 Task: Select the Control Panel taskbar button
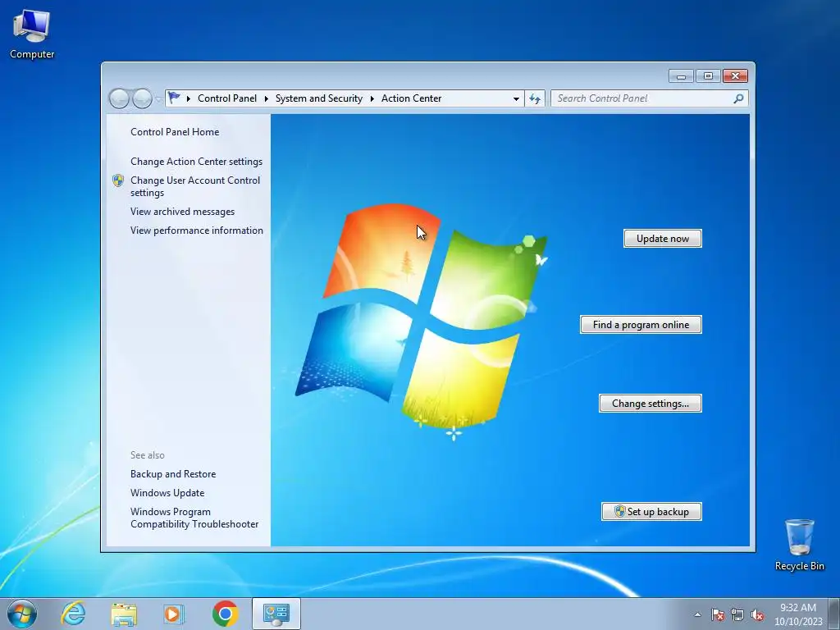pos(276,614)
